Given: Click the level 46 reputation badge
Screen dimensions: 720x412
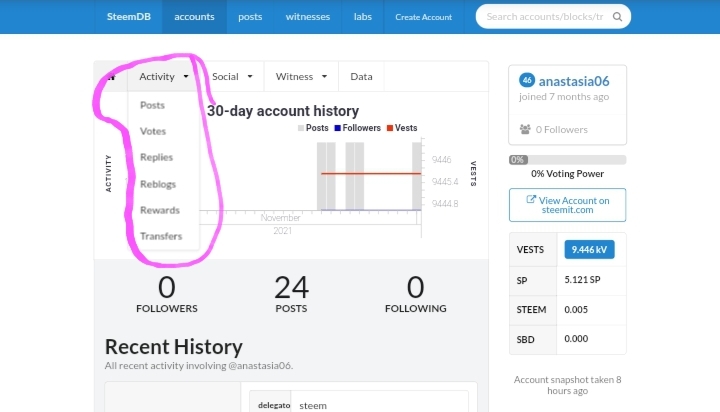Looking at the screenshot, I should tap(527, 80).
